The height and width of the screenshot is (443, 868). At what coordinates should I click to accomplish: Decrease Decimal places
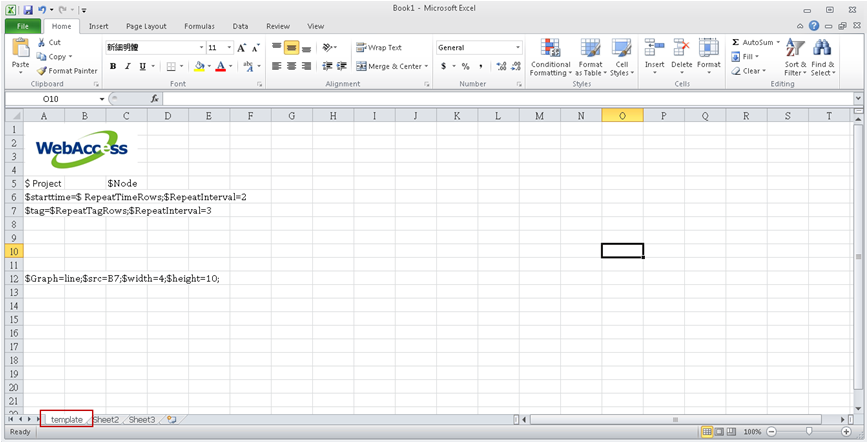(516, 66)
